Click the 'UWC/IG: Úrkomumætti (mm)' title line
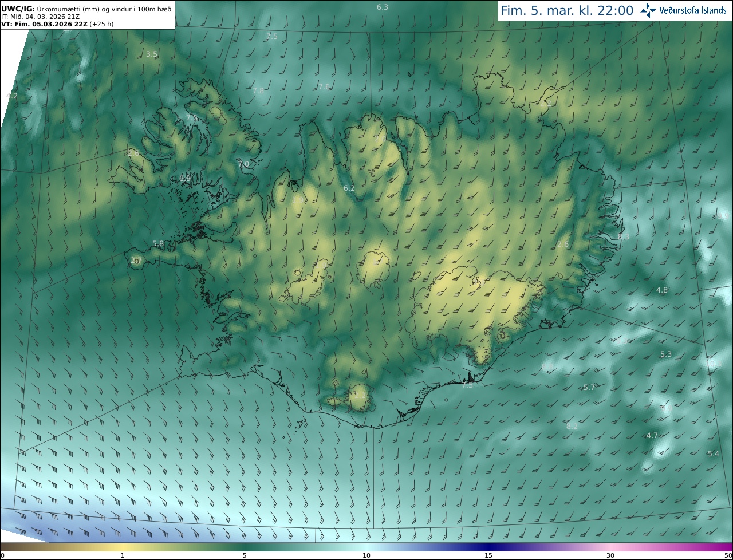Screen dimensions: 733x560 [x=86, y=9]
